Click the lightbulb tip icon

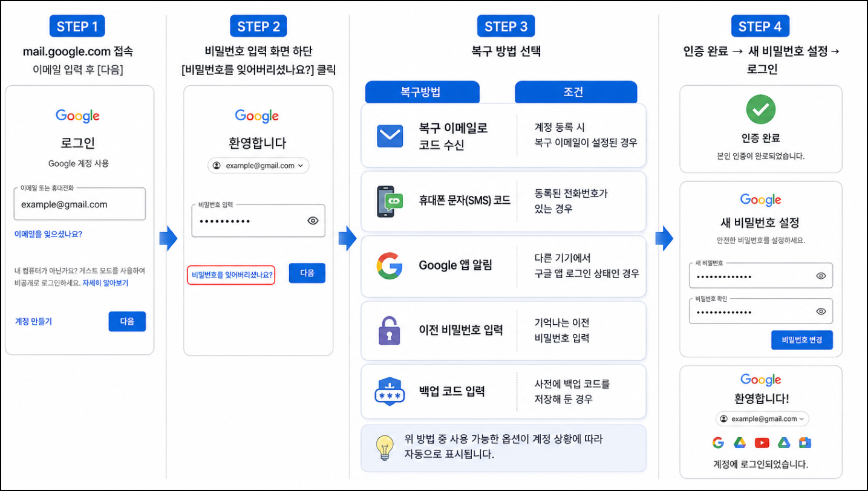tap(383, 448)
